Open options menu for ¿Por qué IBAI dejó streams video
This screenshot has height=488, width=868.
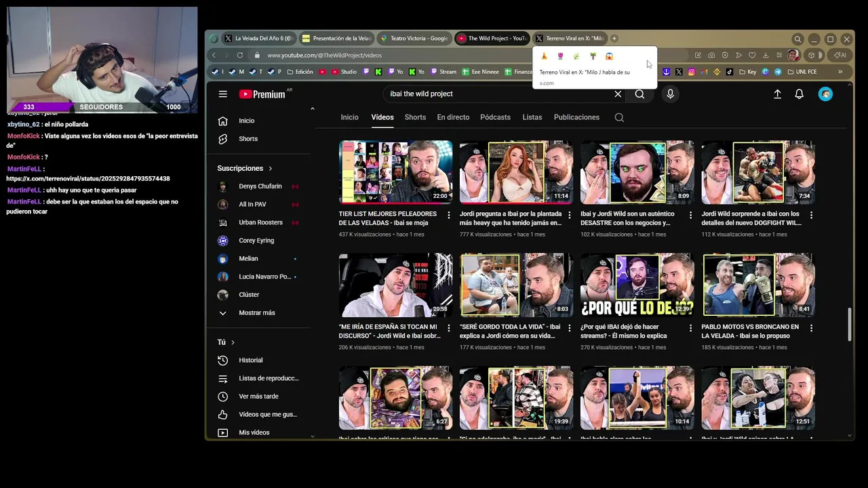click(690, 328)
